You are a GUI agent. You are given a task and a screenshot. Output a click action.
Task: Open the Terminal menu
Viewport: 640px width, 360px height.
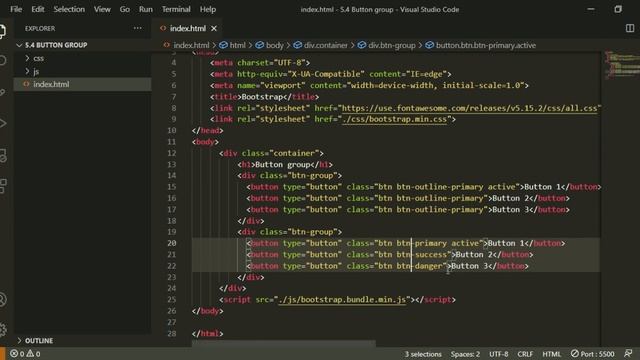176,9
